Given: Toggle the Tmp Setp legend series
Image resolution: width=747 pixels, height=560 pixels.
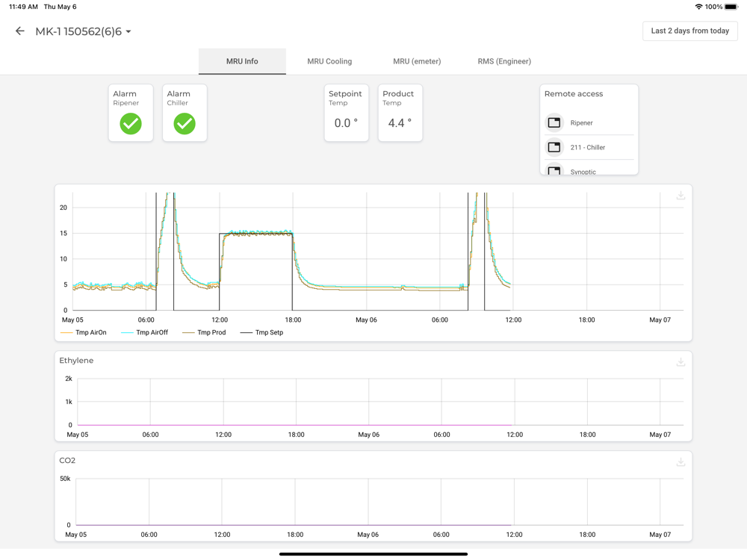Looking at the screenshot, I should tap(261, 332).
